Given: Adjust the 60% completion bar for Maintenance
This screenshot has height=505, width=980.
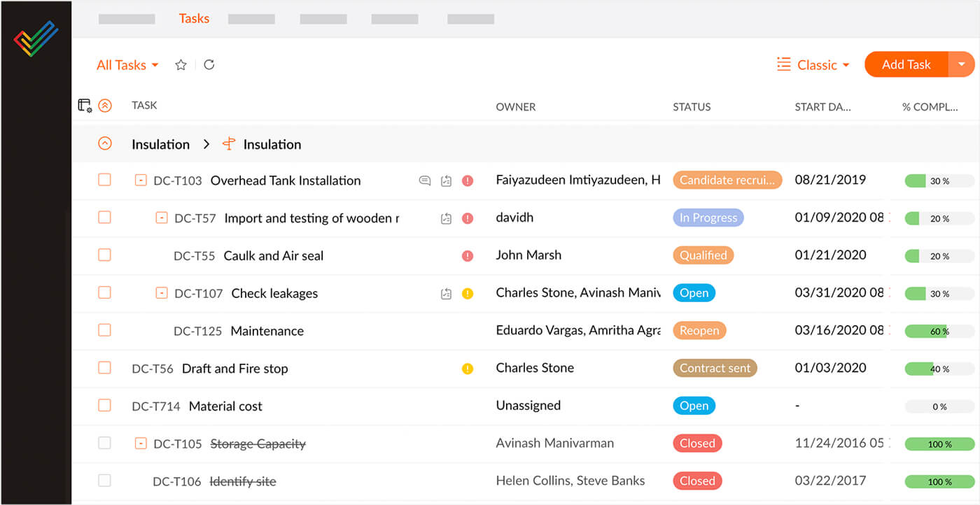Looking at the screenshot, I should coord(939,332).
